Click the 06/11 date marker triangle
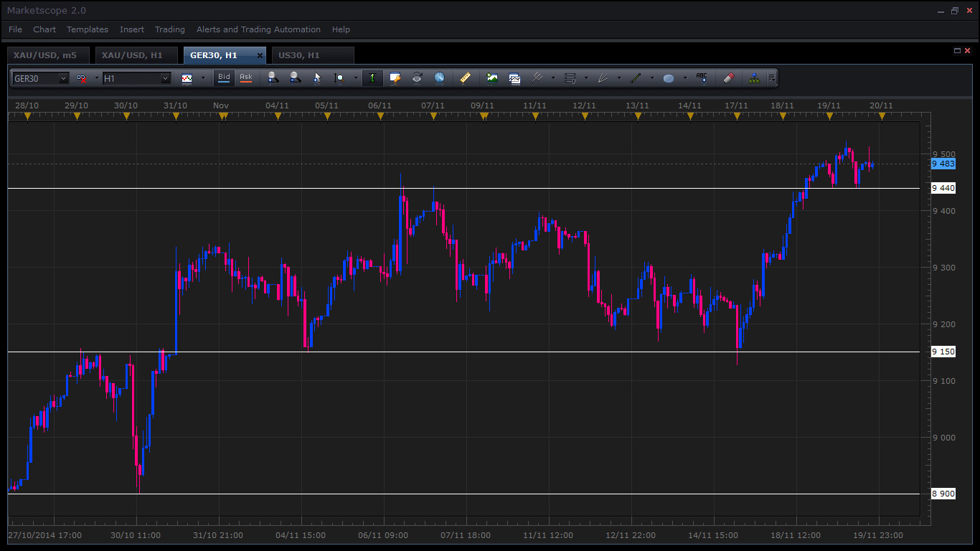 coord(380,116)
